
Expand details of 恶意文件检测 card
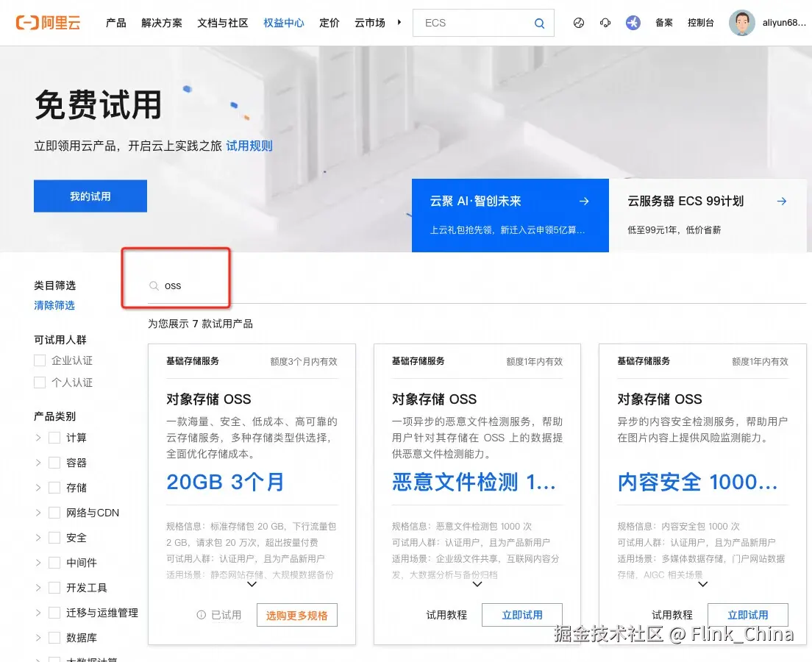[477, 584]
